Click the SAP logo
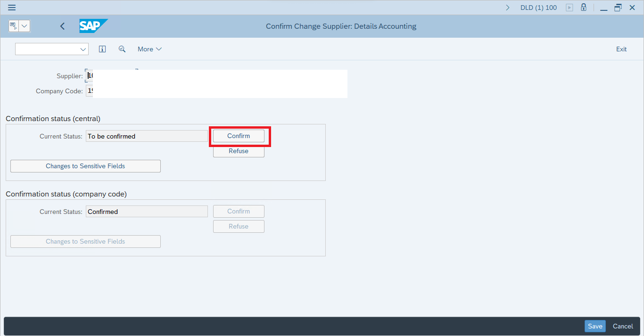The width and height of the screenshot is (644, 336). point(93,26)
